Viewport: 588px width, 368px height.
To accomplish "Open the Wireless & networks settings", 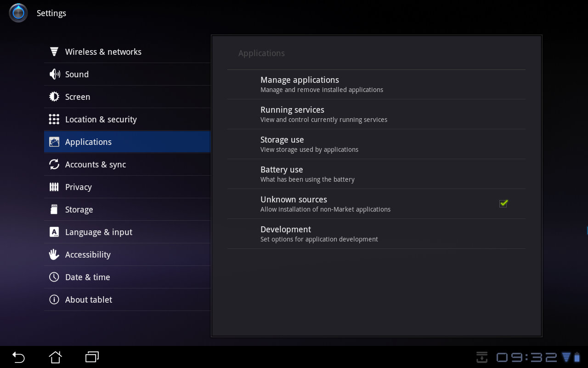I will tap(127, 52).
